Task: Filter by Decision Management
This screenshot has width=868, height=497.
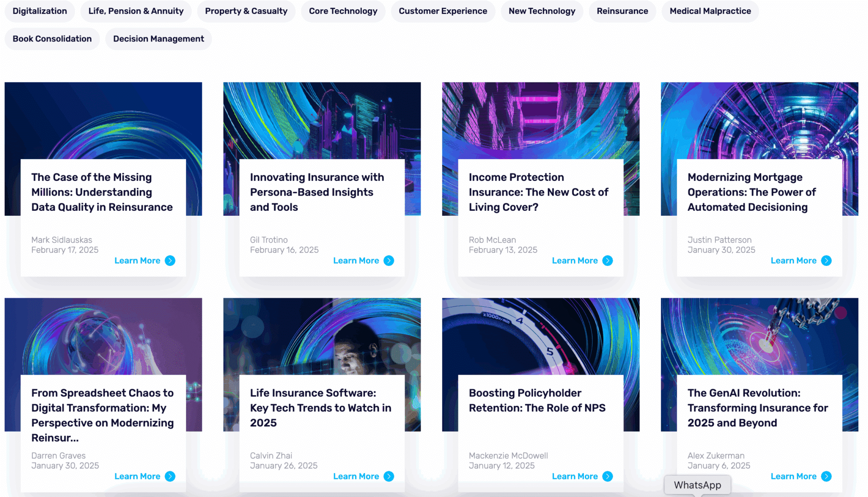Action: pyautogui.click(x=159, y=39)
